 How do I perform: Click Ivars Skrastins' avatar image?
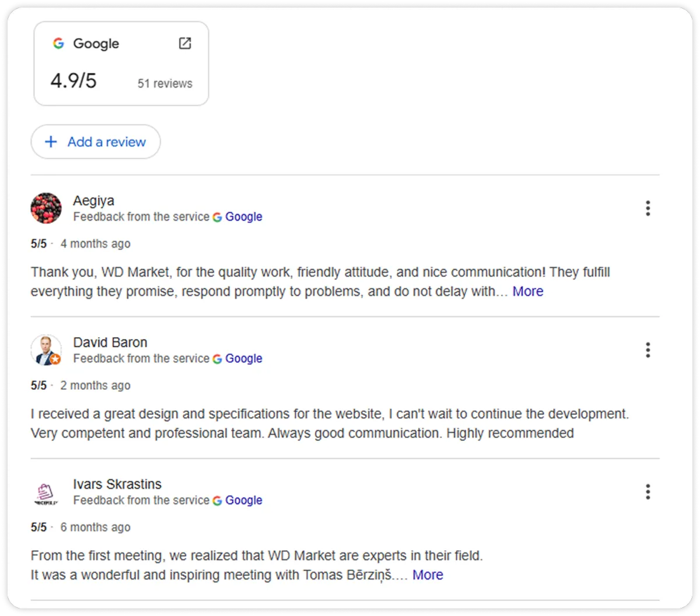46,494
